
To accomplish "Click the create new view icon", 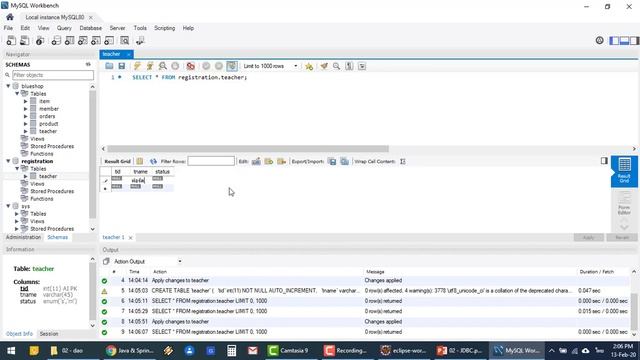I will coord(82,40).
